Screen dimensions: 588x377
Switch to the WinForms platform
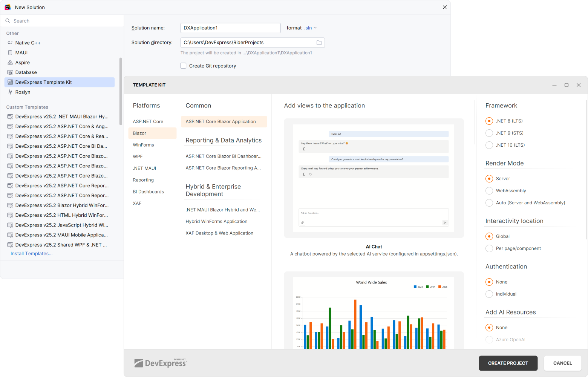coord(143,145)
